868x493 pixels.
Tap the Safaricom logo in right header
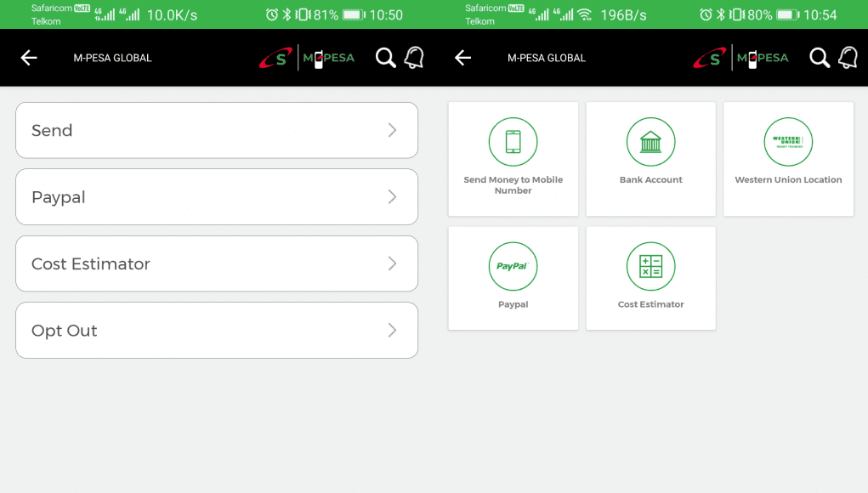coord(710,58)
